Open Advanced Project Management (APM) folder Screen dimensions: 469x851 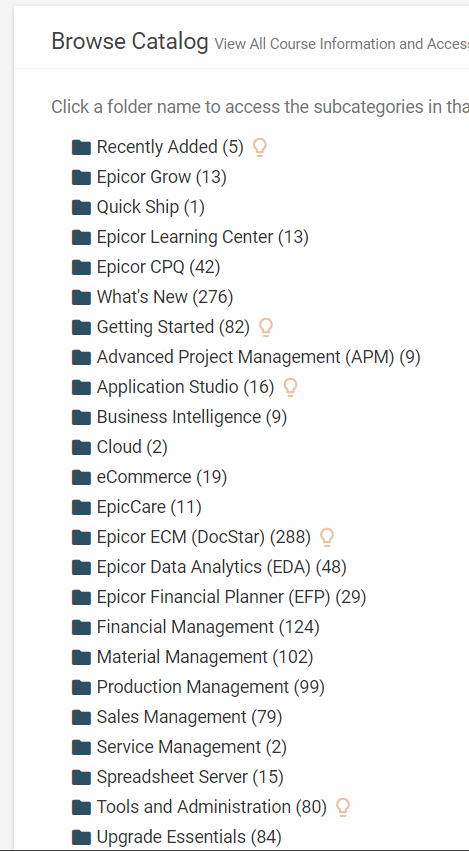(258, 357)
